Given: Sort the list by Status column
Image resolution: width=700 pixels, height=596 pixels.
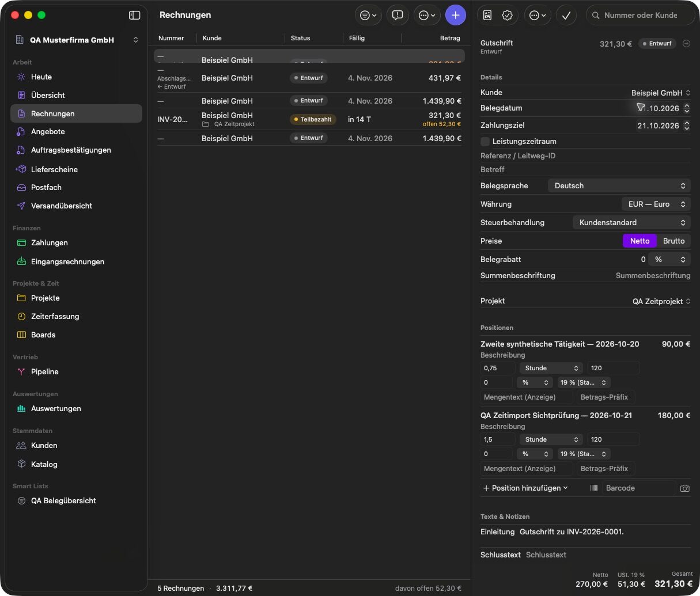Looking at the screenshot, I should [300, 38].
